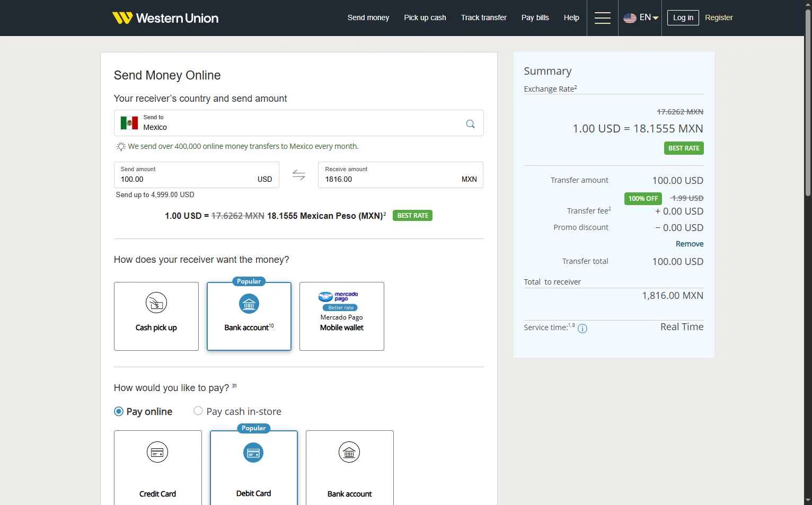This screenshot has height=505, width=812.
Task: Open Track transfer in the nav
Action: 484,17
